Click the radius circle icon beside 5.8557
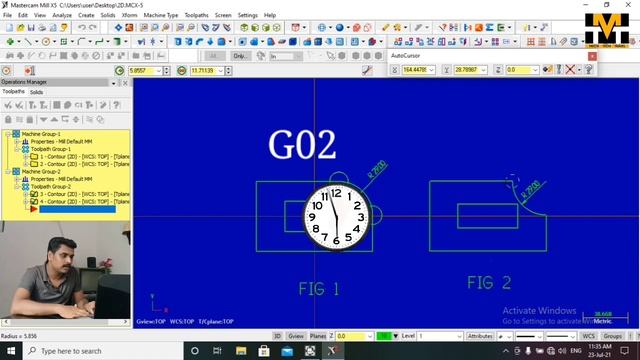Image resolution: width=640 pixels, height=360 pixels. (119, 71)
